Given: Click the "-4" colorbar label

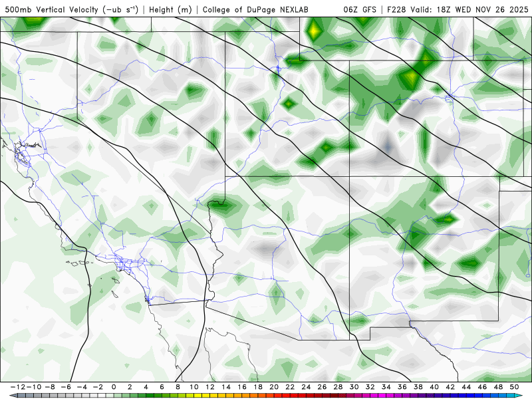Looking at the screenshot, I should pyautogui.click(x=82, y=387).
